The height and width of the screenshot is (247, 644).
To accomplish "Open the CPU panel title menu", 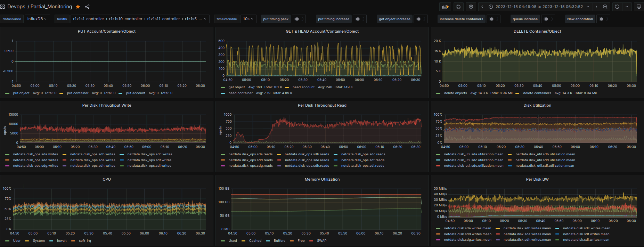I will [107, 179].
